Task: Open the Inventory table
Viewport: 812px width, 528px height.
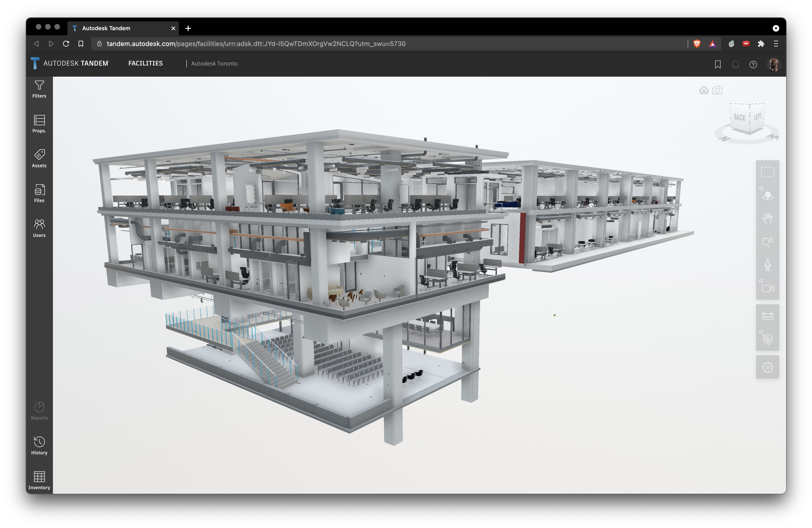Action: point(39,480)
